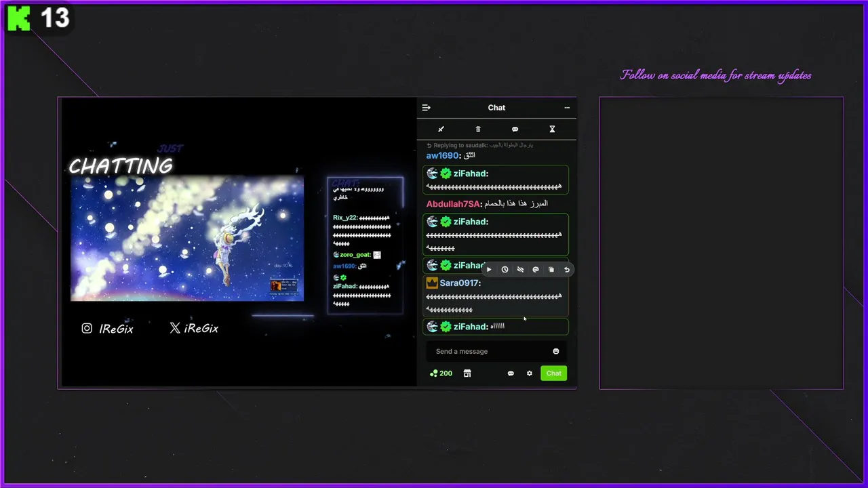Click the viewer count 13 beside the Kick logo
868x488 pixels.
click(55, 18)
